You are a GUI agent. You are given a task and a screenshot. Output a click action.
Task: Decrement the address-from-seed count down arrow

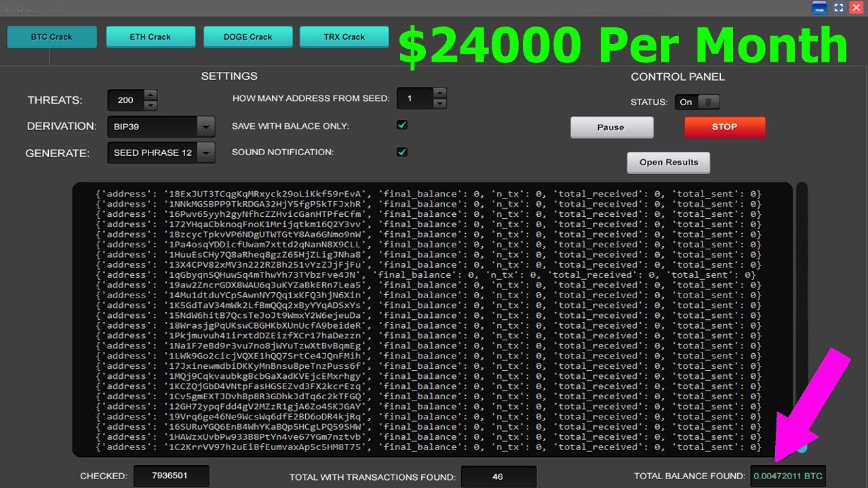click(x=440, y=104)
